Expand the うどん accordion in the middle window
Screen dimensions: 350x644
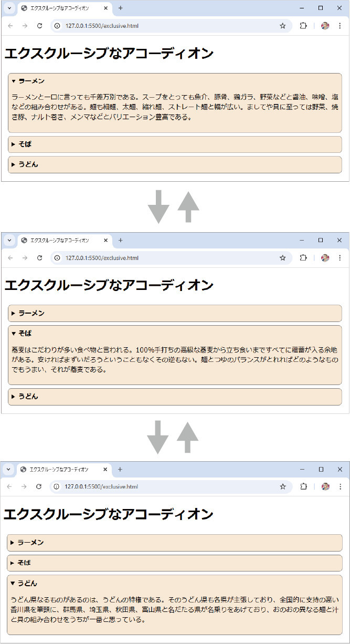pos(28,397)
